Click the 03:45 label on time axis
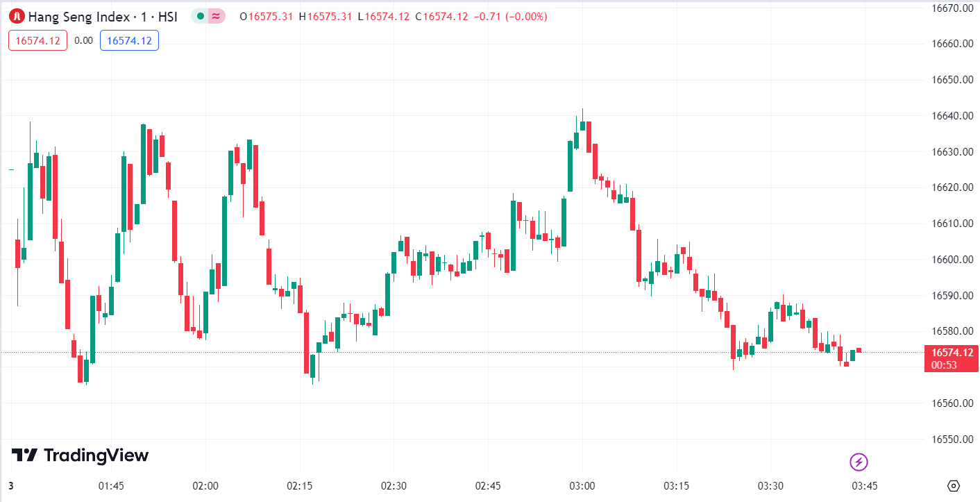This screenshot has width=980, height=502. (x=864, y=485)
